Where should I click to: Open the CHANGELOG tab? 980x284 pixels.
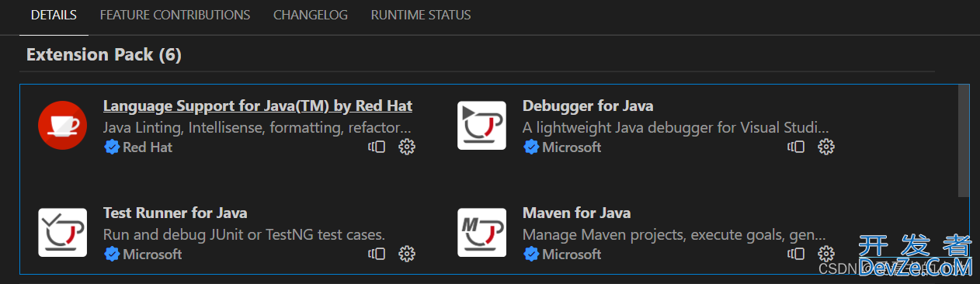point(311,15)
